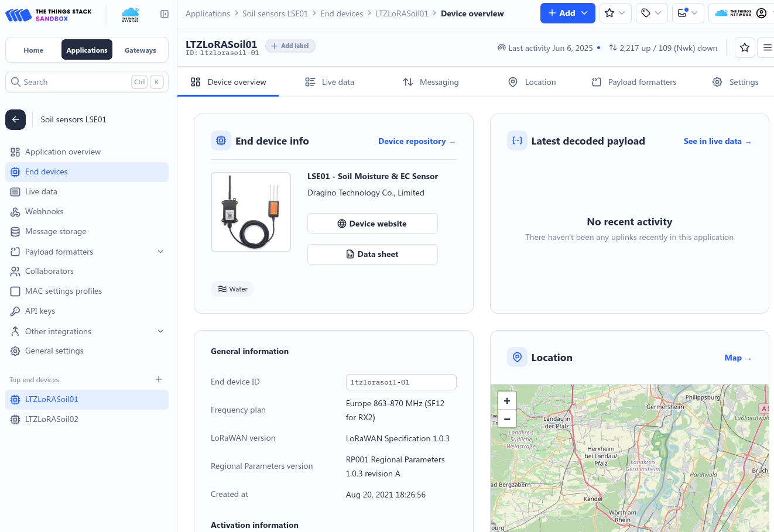Open the device hamburger menu
This screenshot has height=532, width=774.
coord(766,48)
